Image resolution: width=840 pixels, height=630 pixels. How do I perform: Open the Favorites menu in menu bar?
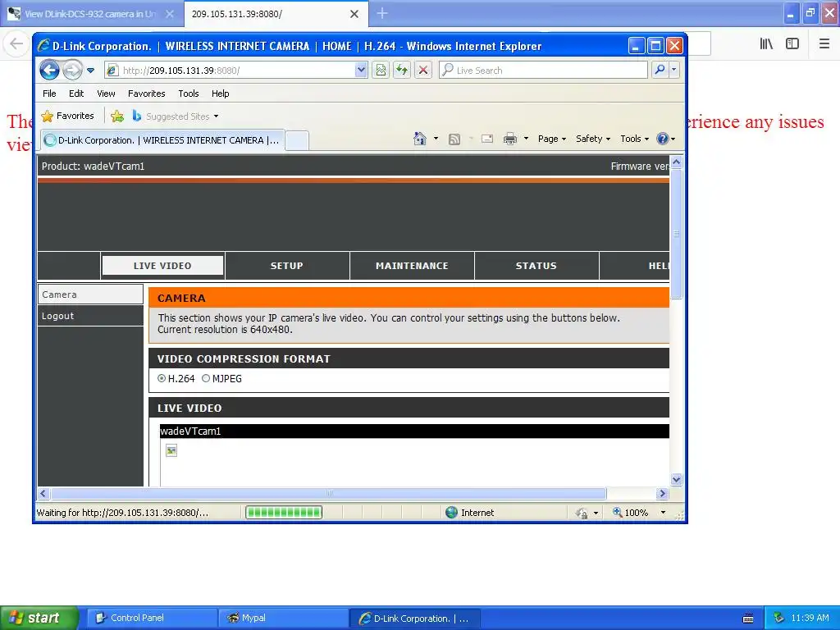coord(146,94)
